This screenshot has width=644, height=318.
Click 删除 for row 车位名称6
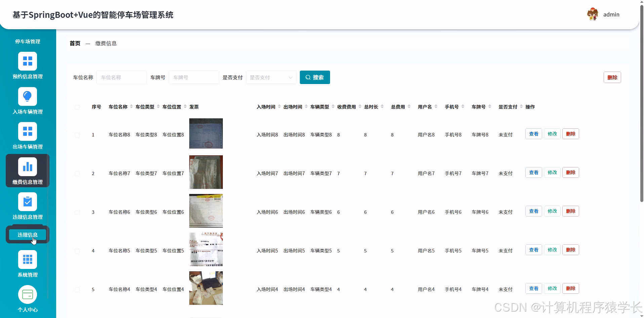[571, 211]
